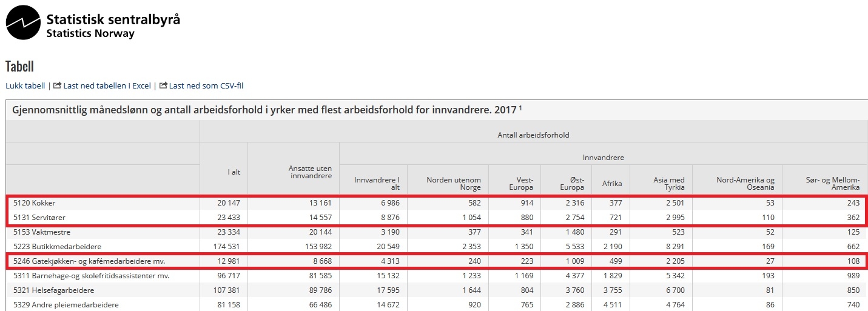Click the Tabell heading

coord(19,66)
